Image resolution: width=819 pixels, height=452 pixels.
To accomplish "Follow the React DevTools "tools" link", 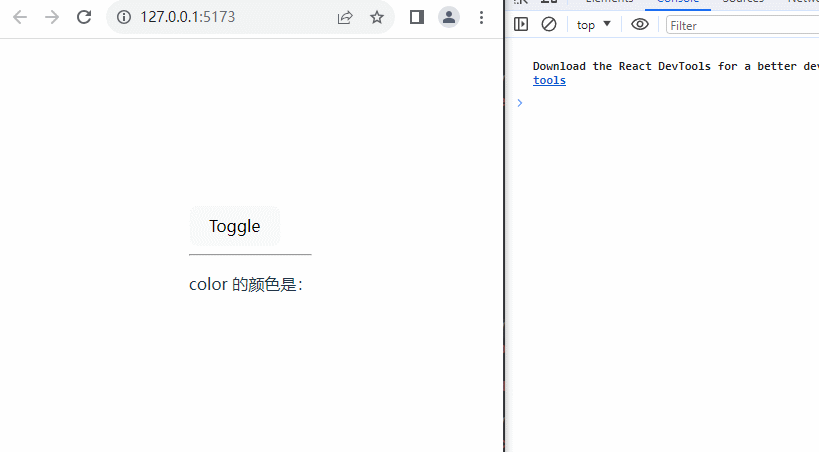I will 549,81.
